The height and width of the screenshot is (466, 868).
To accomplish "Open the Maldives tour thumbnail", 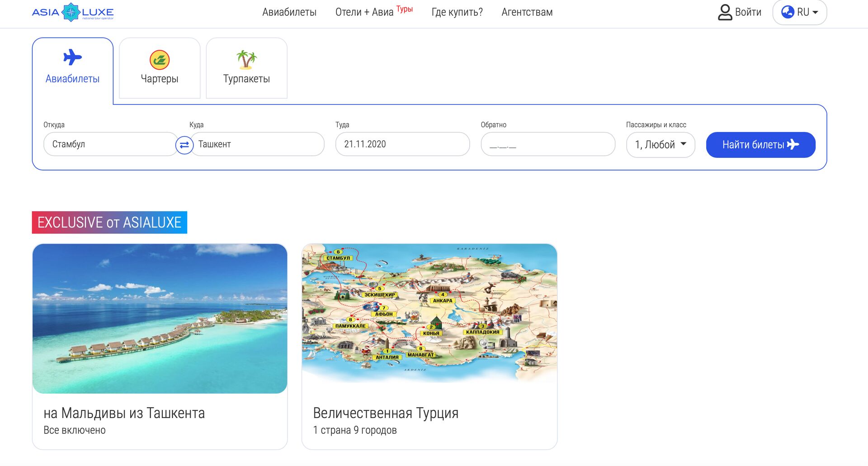I will click(x=160, y=319).
